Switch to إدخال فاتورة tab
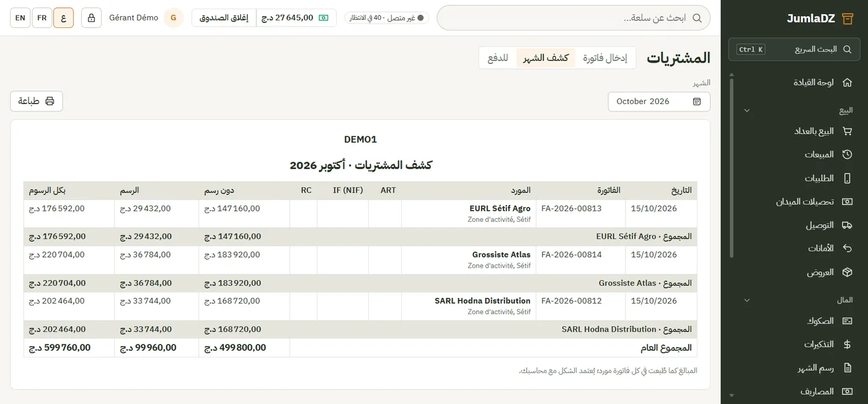This screenshot has width=868, height=404. 604,58
